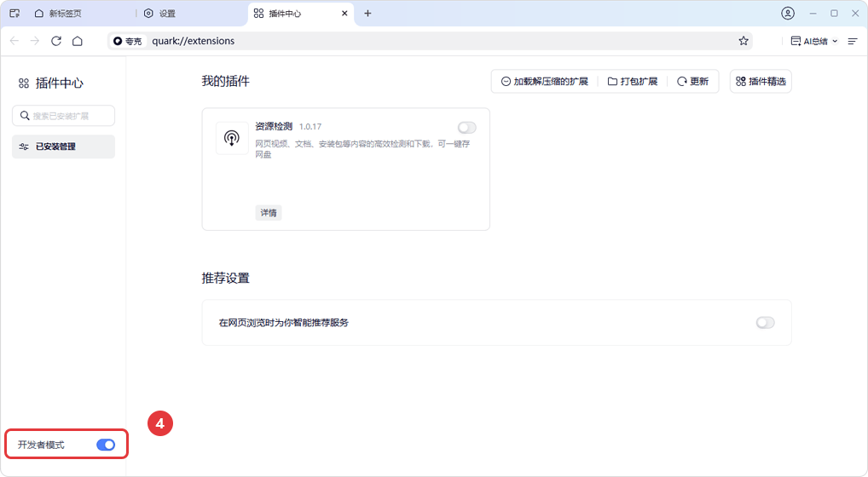
Task: Click the 资源检测 plugin icon
Action: click(232, 138)
